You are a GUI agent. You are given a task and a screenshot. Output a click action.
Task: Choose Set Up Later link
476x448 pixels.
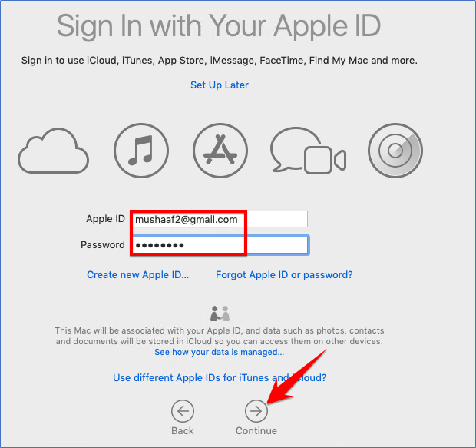pyautogui.click(x=220, y=85)
